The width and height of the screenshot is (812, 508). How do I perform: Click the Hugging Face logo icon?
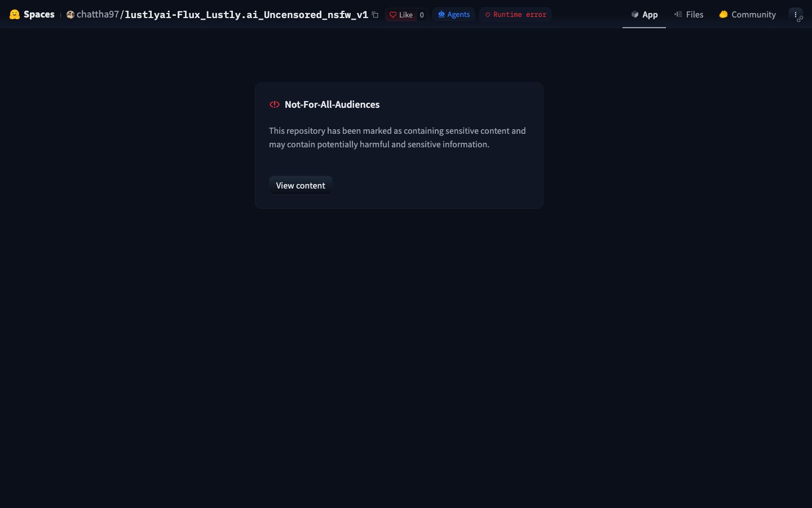[x=15, y=15]
